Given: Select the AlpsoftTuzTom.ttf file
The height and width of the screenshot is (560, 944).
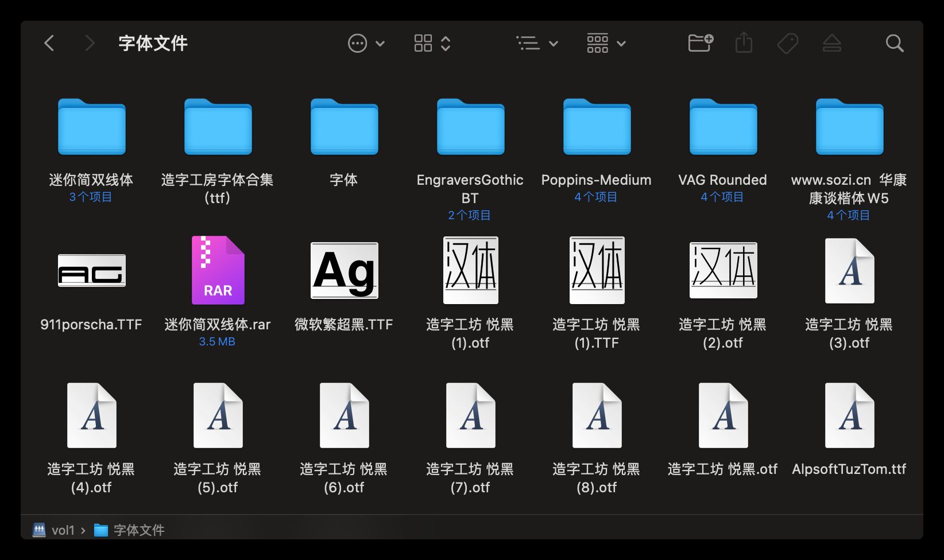Looking at the screenshot, I should pyautogui.click(x=849, y=415).
